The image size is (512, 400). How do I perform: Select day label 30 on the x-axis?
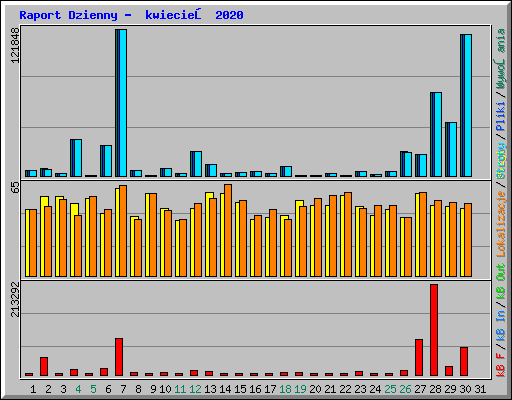[x=465, y=389]
